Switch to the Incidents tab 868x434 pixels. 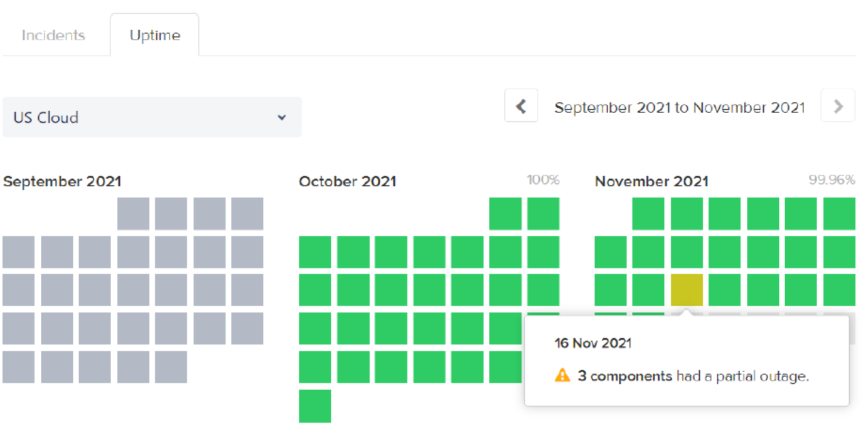click(x=53, y=35)
